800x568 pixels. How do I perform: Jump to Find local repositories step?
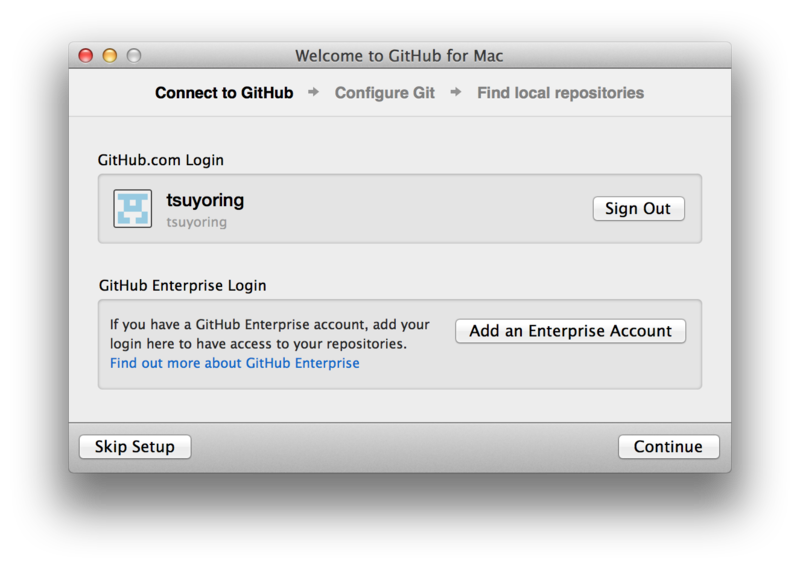560,93
